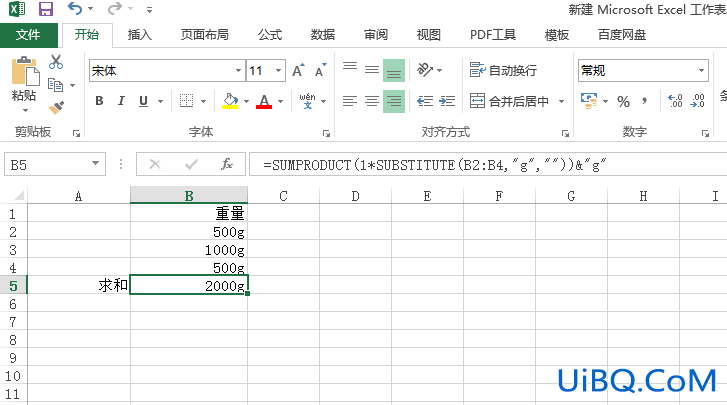Toggle Align Right (highlighted)
Image resolution: width=727 pixels, height=405 pixels.
click(394, 101)
